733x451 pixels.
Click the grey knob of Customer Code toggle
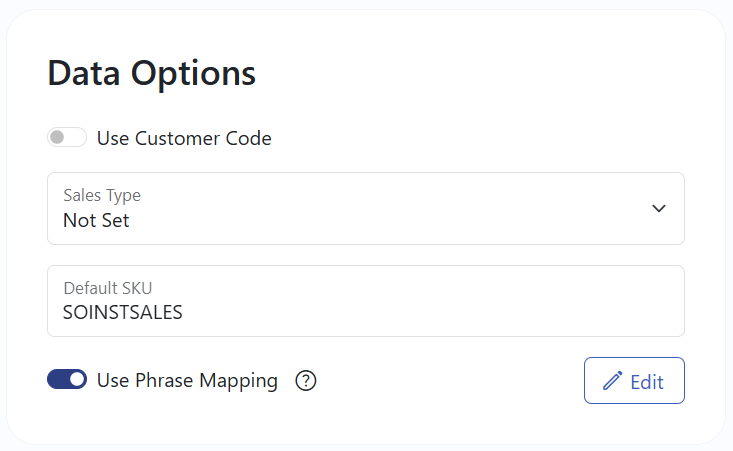[x=57, y=137]
